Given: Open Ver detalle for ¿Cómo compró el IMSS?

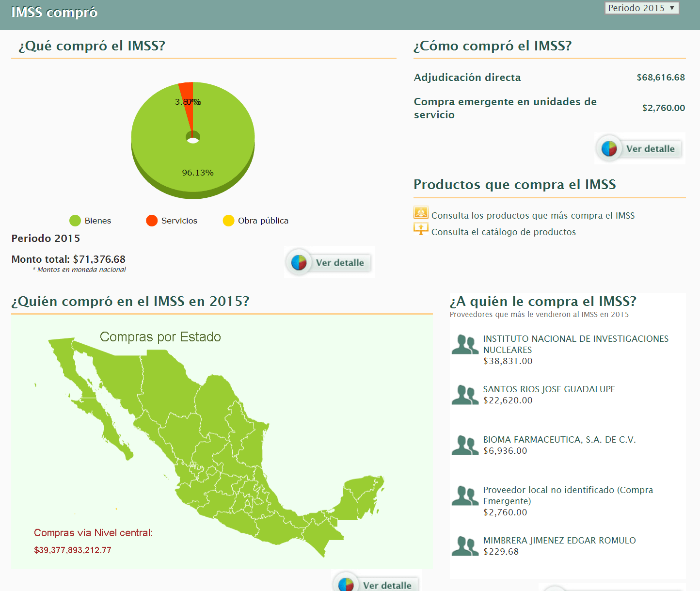Looking at the screenshot, I should tap(640, 148).
